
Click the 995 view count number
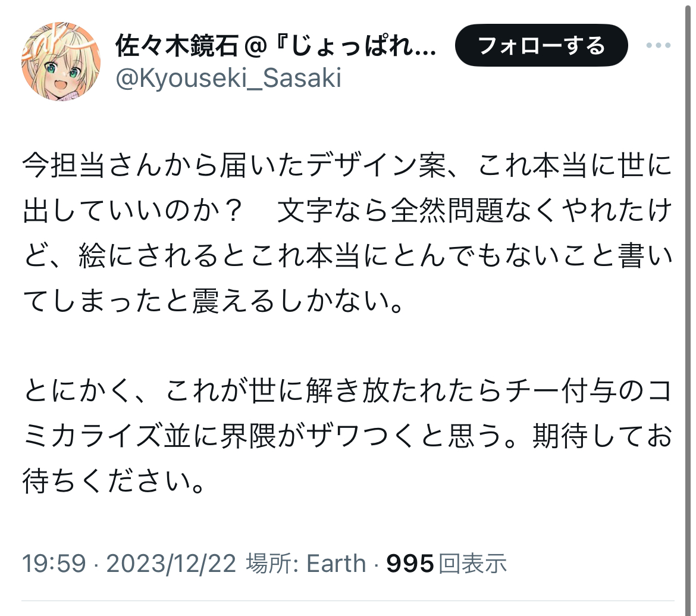pyautogui.click(x=410, y=563)
